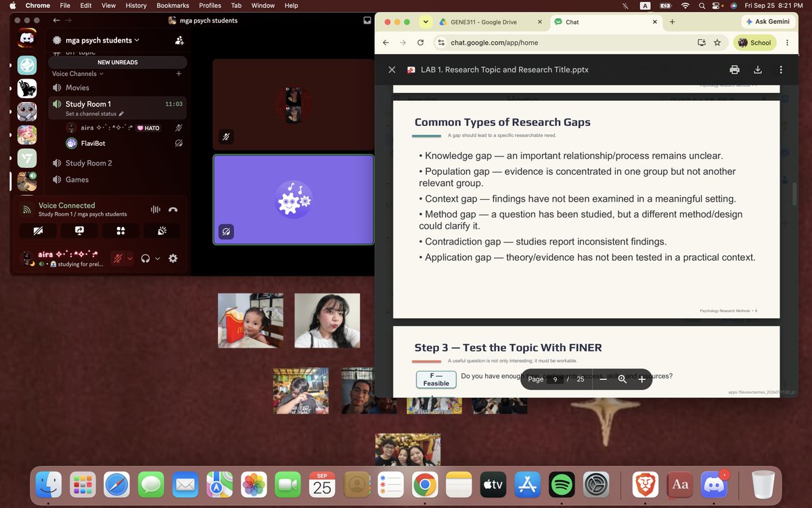Create a new voice channel

pos(179,74)
